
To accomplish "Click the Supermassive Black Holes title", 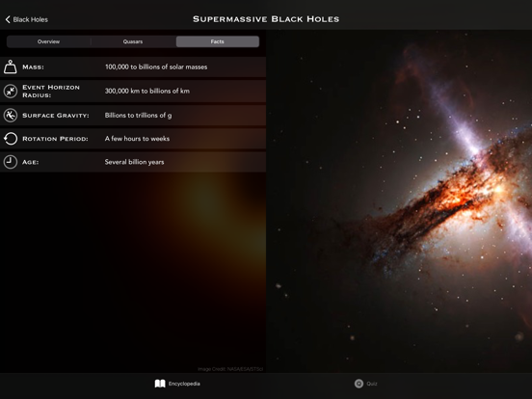I will click(x=266, y=19).
